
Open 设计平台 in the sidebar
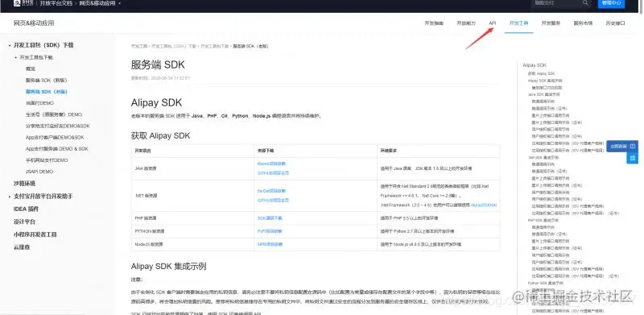[24, 222]
